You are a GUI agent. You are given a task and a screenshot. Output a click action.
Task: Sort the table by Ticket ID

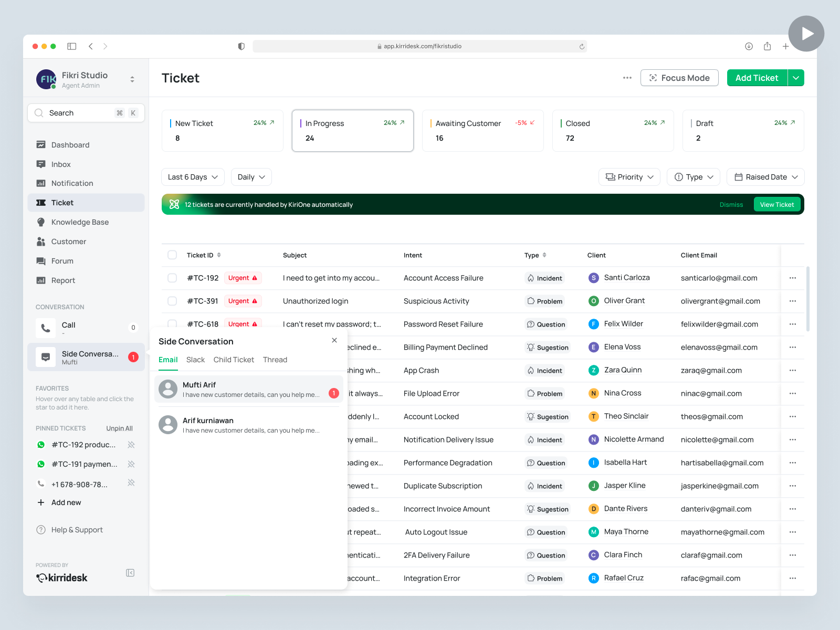pos(219,255)
